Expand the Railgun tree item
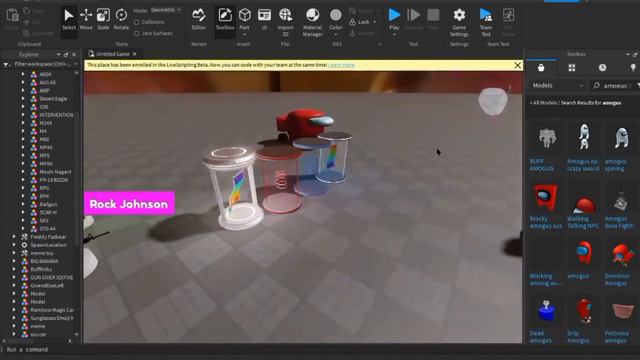The height and width of the screenshot is (360, 640). click(x=23, y=204)
